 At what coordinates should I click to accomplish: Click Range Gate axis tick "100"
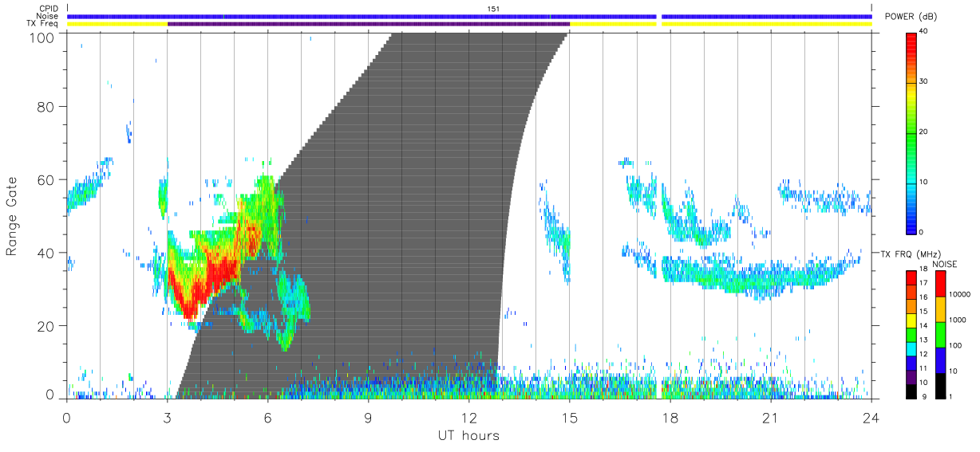click(43, 37)
